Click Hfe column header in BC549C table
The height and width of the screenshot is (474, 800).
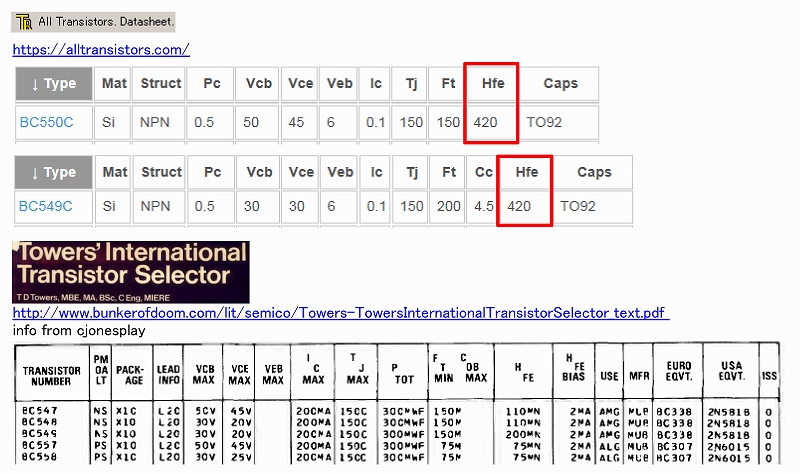[525, 172]
